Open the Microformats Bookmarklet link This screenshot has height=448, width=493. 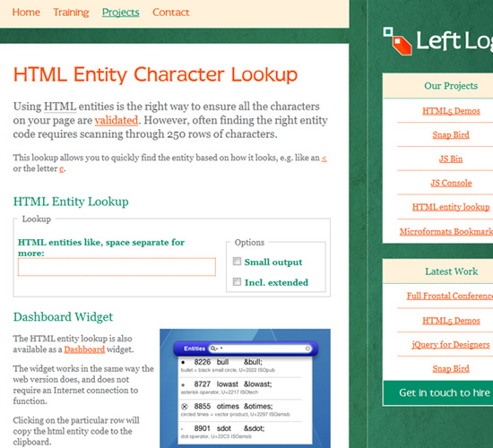click(446, 231)
